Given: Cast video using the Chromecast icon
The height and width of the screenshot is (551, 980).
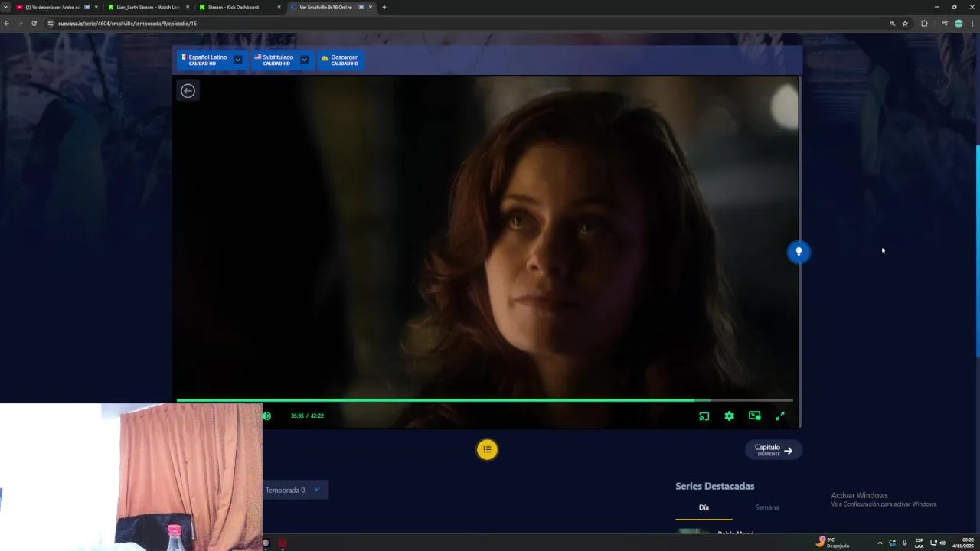Looking at the screenshot, I should tap(704, 416).
